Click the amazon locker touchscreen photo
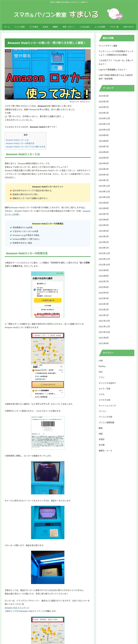This screenshot has width=138, height=644. (x=48, y=478)
